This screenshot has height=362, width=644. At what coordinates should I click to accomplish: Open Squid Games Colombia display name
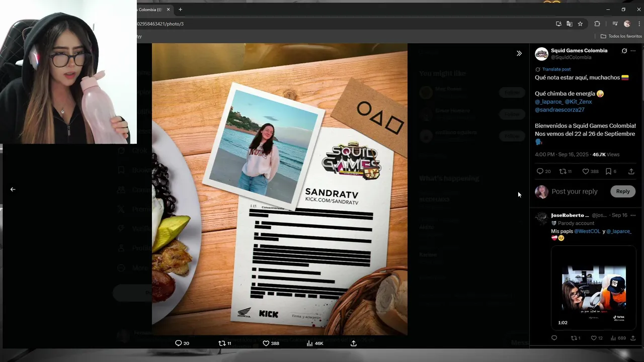pos(579,50)
